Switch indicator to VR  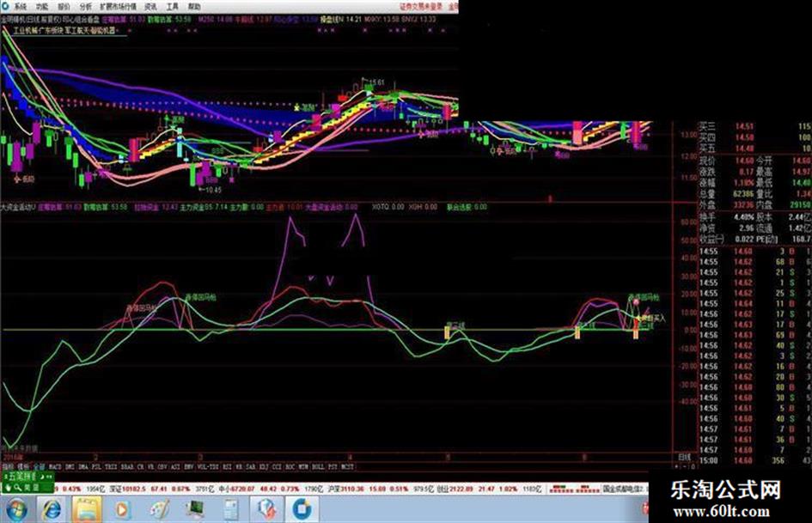point(151,466)
